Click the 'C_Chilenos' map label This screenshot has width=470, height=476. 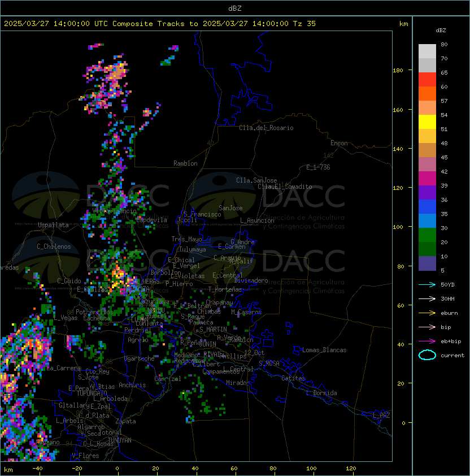click(54, 246)
